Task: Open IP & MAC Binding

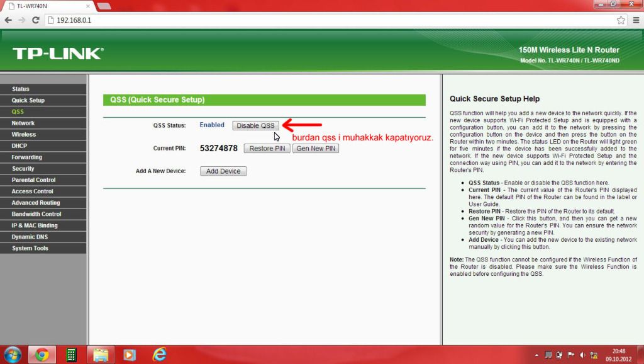Action: 43,225
